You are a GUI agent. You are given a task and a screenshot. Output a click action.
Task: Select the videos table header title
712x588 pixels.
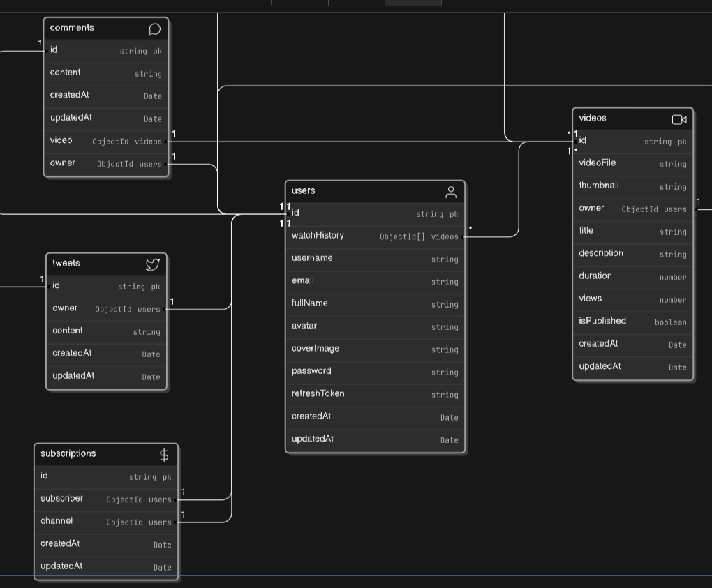click(x=593, y=118)
